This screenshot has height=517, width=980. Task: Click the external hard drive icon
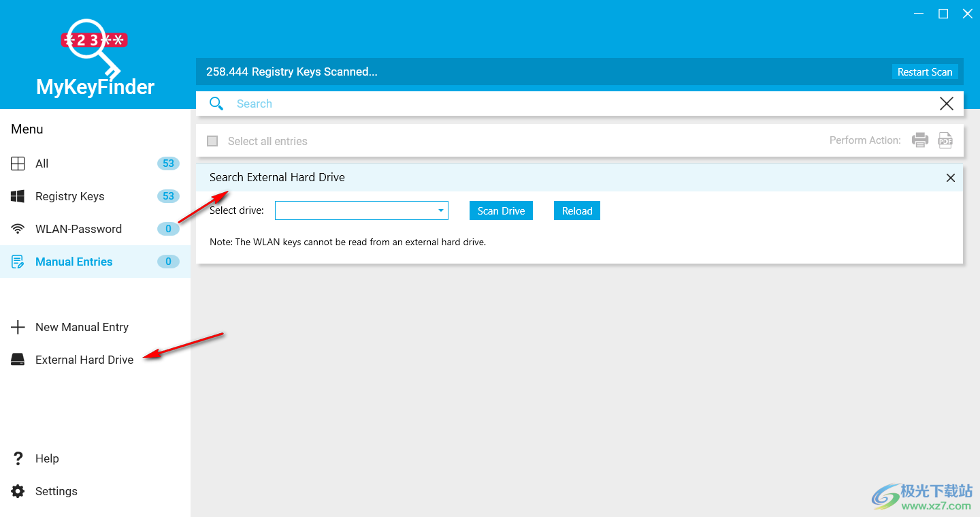pos(18,360)
